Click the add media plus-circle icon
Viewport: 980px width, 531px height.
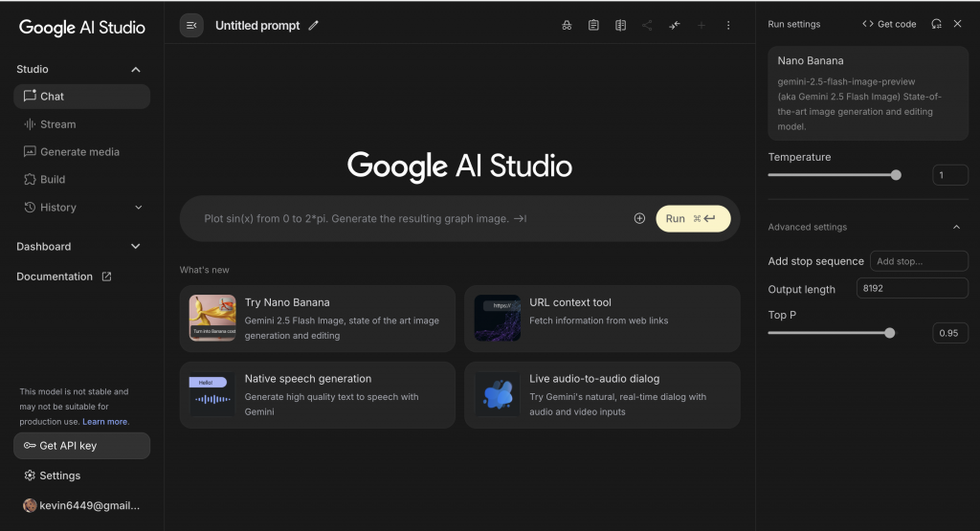click(639, 218)
